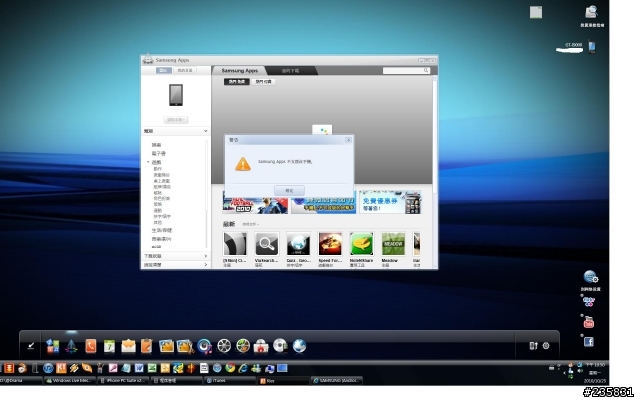Close the warning dialog with its X
Screen dimensions: 640x400
click(348, 140)
